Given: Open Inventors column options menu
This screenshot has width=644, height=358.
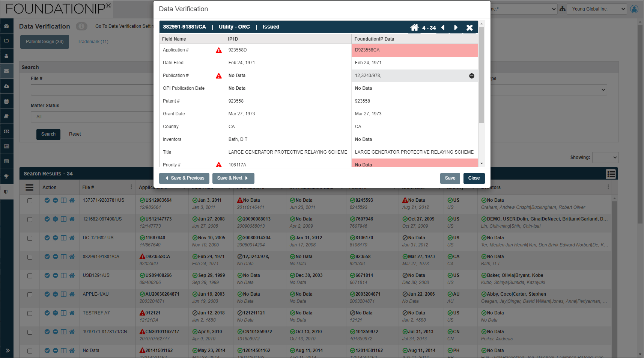Looking at the screenshot, I should point(608,187).
